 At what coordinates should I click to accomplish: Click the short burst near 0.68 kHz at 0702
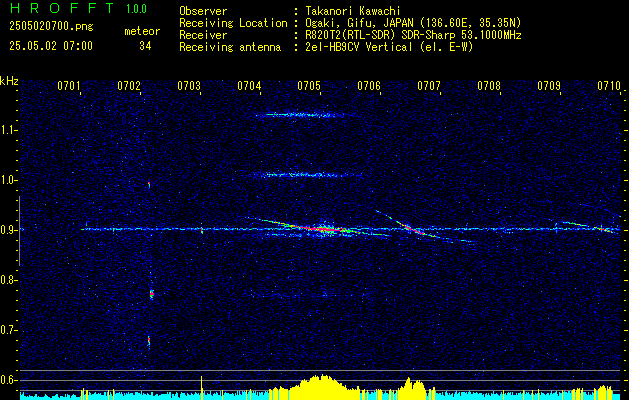click(x=149, y=341)
